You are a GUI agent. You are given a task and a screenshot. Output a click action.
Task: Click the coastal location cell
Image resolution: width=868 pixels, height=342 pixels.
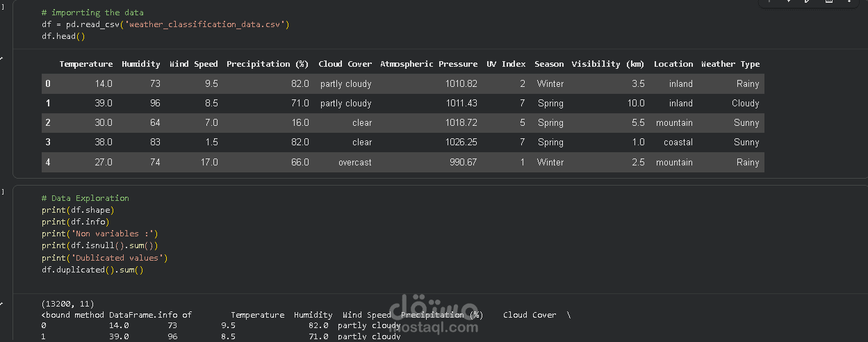pyautogui.click(x=678, y=142)
